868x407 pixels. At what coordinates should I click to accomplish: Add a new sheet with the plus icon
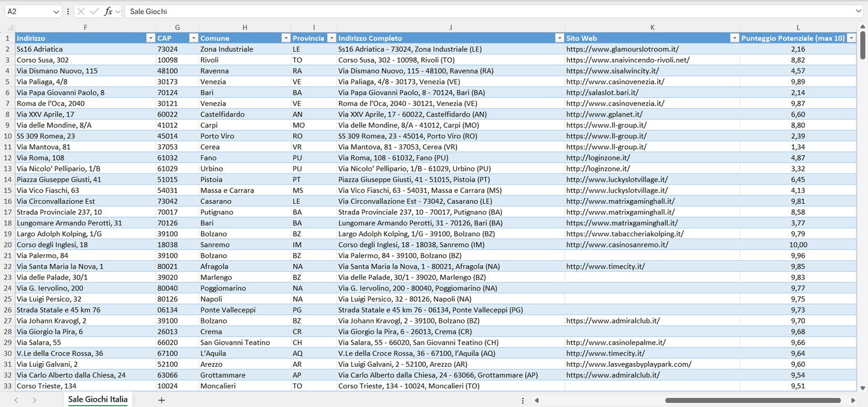[161, 399]
